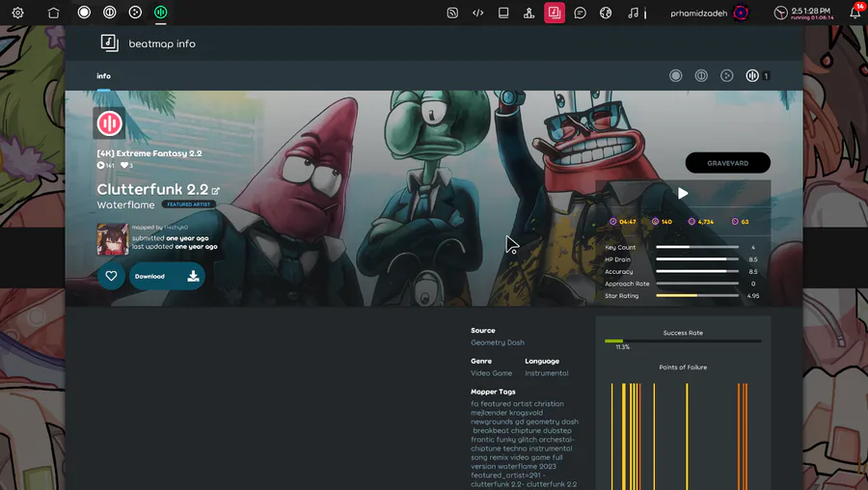Click the 04:47 length statistic
Screen dimensions: 868x490
pos(623,222)
